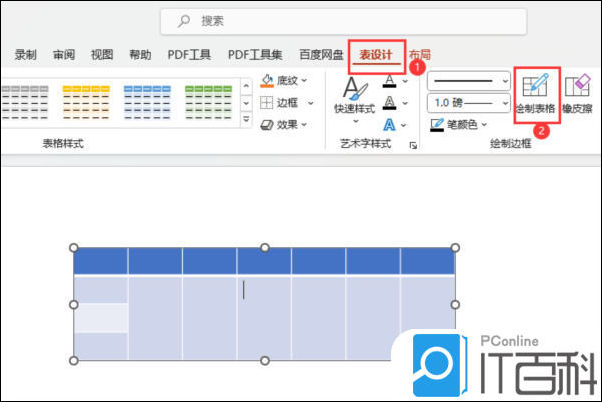Image resolution: width=602 pixels, height=402 pixels.
Task: Select the 橡皮擦 eraser tool
Action: [x=577, y=94]
